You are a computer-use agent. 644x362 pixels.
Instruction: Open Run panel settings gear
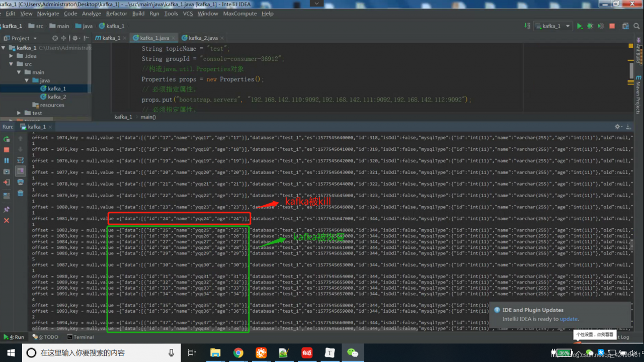tap(618, 127)
